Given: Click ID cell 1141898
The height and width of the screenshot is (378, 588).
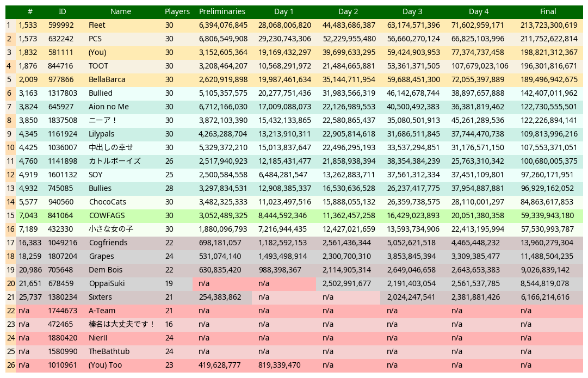Looking at the screenshot, I should click(x=63, y=161).
